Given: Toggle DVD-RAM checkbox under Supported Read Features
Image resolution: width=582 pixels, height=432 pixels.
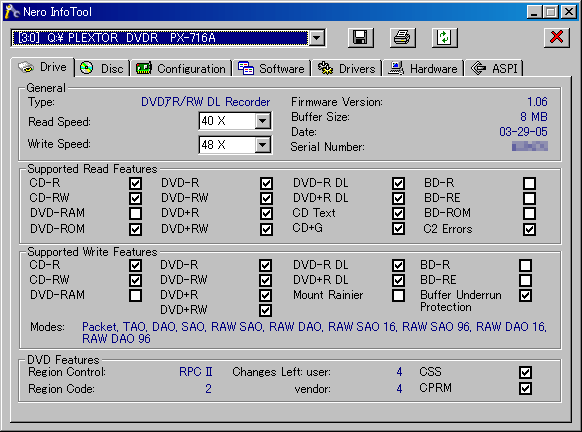Looking at the screenshot, I should coord(135,213).
